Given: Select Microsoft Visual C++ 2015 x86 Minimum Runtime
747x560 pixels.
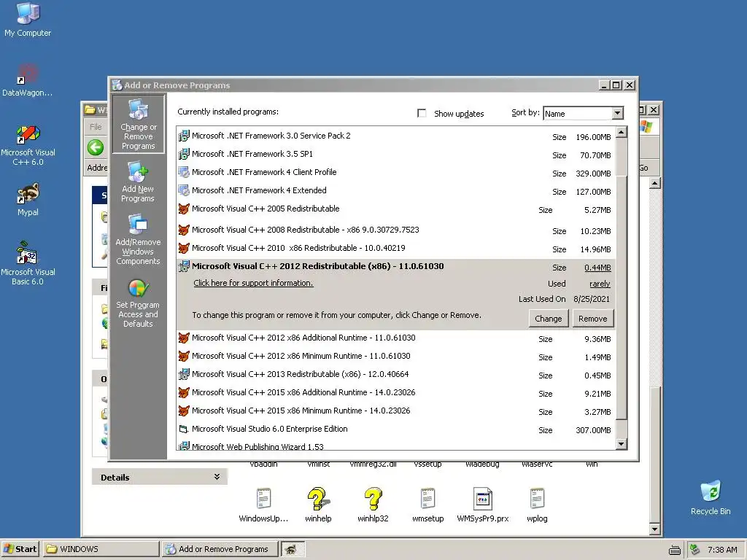Looking at the screenshot, I should pos(396,411).
